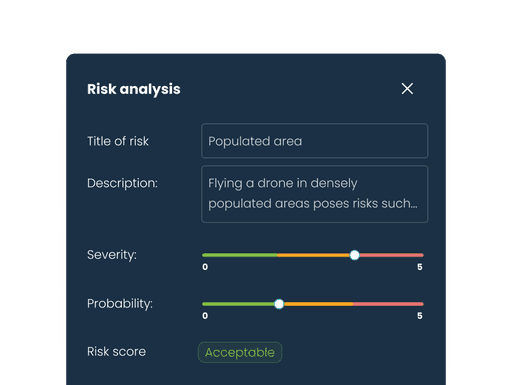
Task: Click the green segment of Probability slider
Action: coord(238,304)
